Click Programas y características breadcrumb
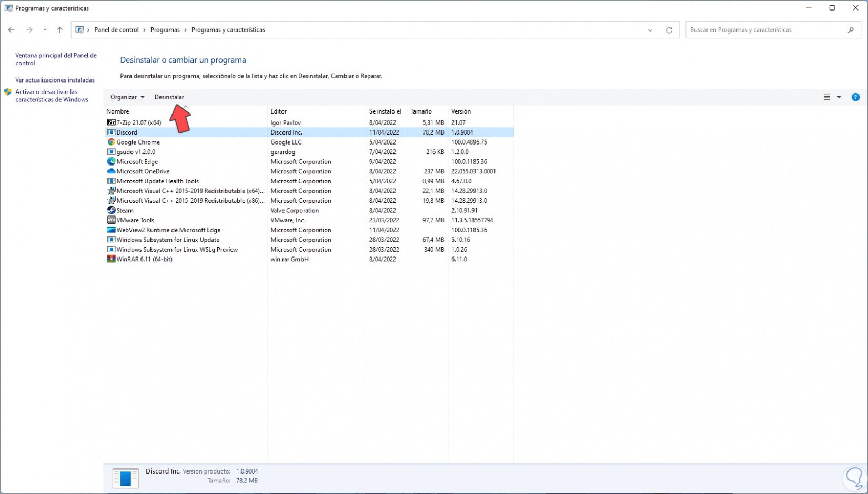The width and height of the screenshot is (868, 494). pyautogui.click(x=228, y=30)
